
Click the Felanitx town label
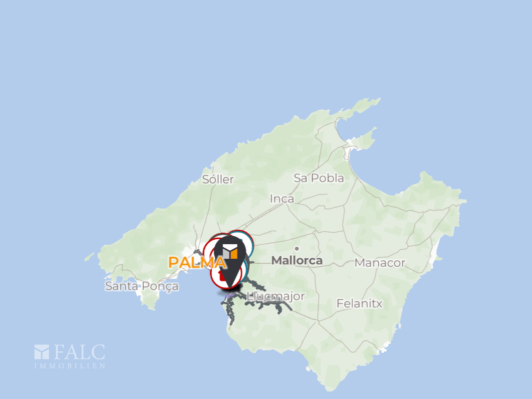click(360, 304)
